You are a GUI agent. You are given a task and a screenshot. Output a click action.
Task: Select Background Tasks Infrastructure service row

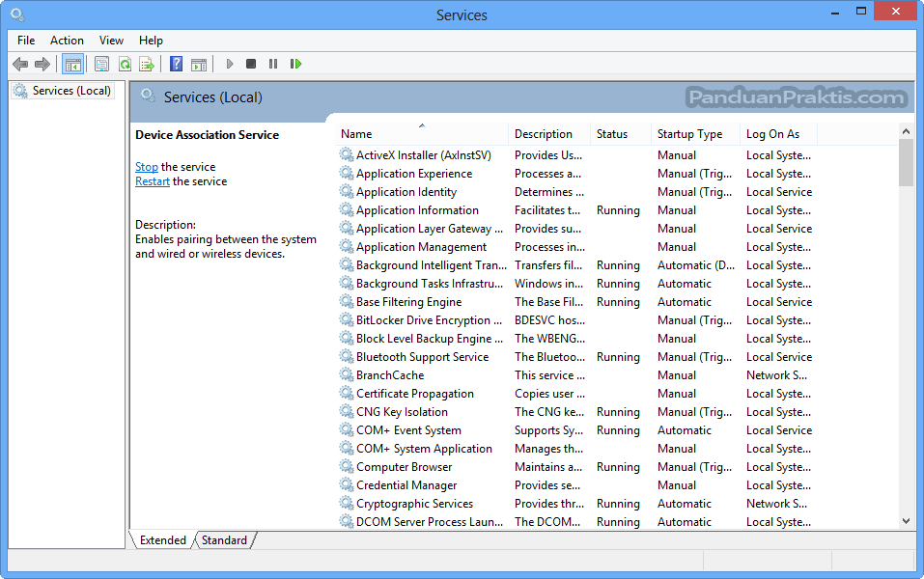pos(575,284)
